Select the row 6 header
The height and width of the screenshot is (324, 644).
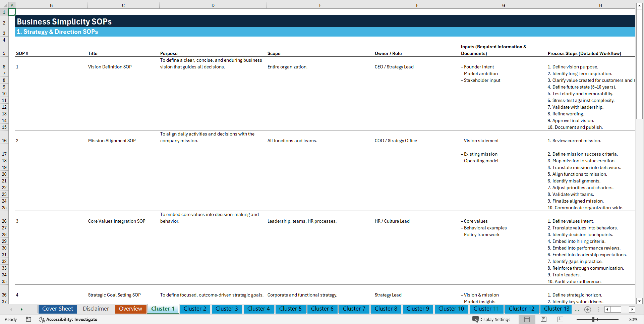coord(4,67)
